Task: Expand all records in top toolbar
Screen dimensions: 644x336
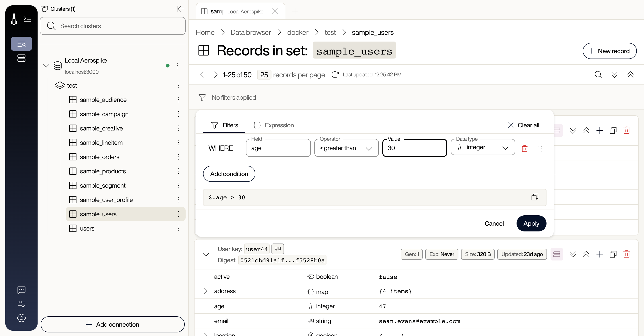Action: pos(614,74)
